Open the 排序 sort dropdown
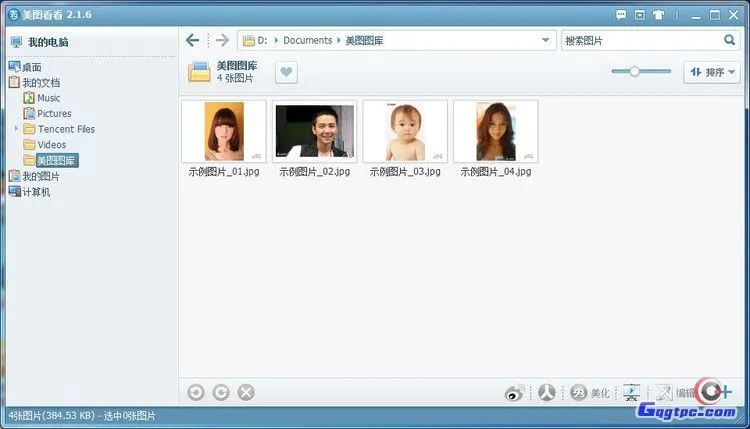 click(x=711, y=72)
